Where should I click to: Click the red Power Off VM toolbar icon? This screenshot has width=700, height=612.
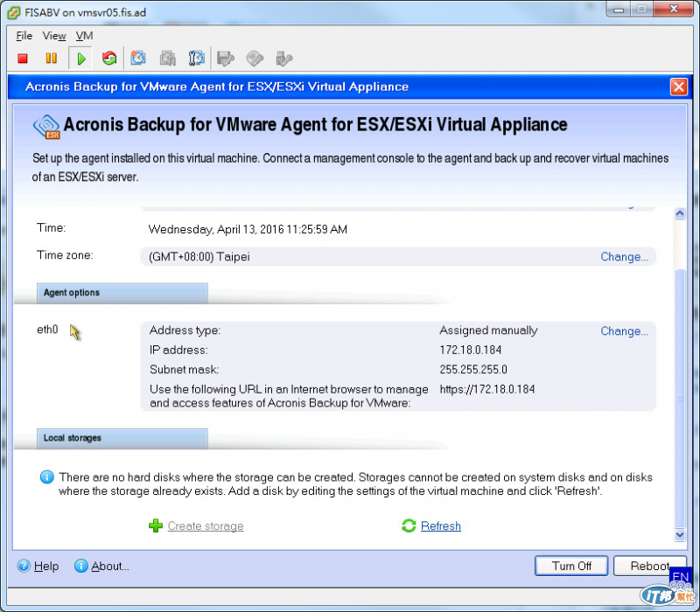pyautogui.click(x=23, y=59)
